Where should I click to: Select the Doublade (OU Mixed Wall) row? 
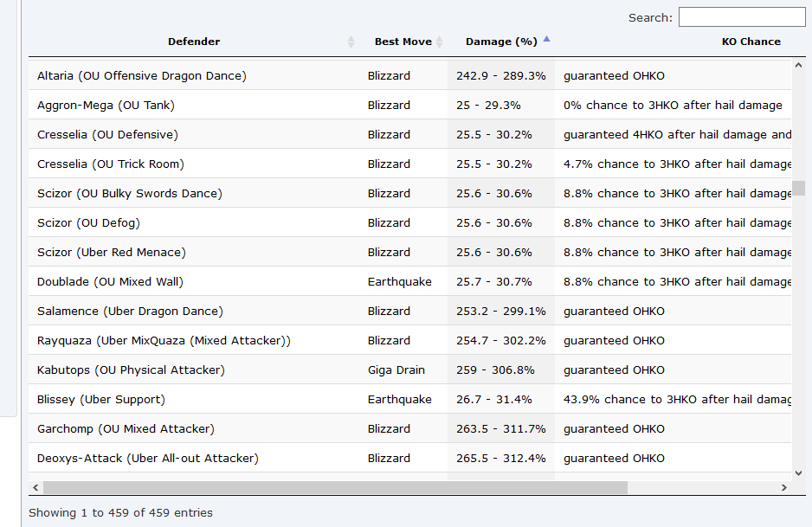point(409,281)
